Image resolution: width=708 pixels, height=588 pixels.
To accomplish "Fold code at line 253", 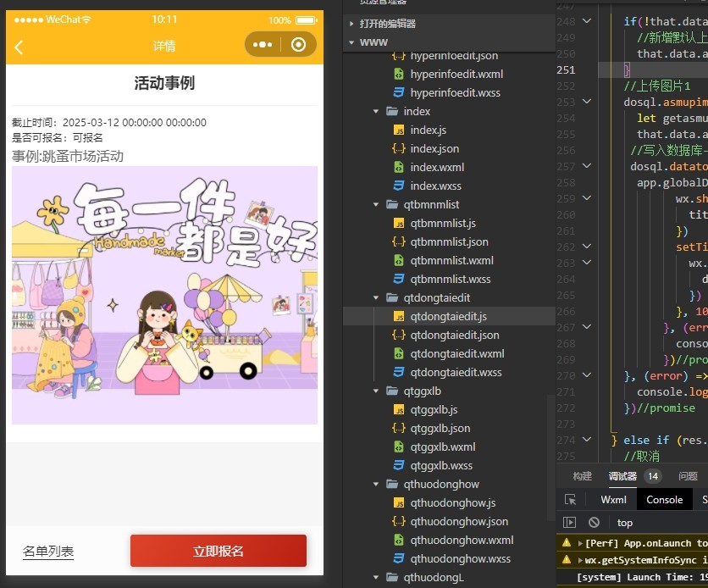I will coord(587,101).
